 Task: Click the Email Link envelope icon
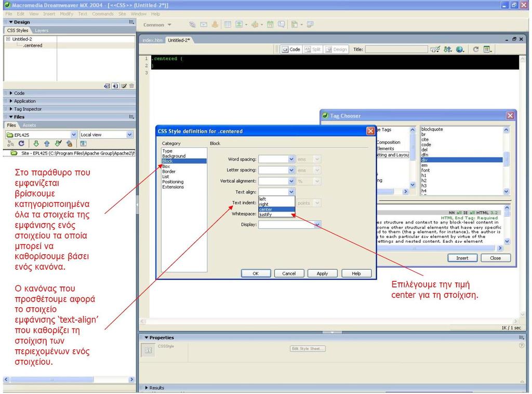point(204,24)
